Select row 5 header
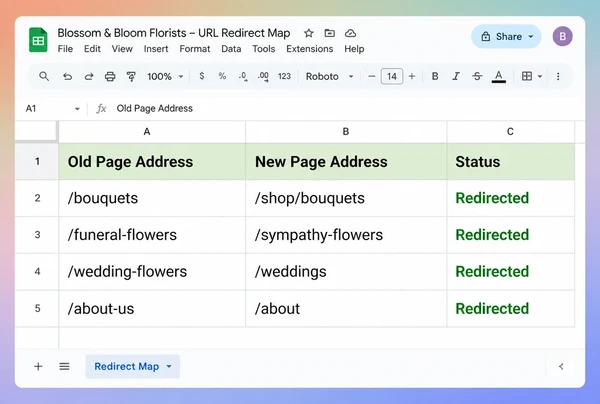The image size is (600, 404). (37, 308)
